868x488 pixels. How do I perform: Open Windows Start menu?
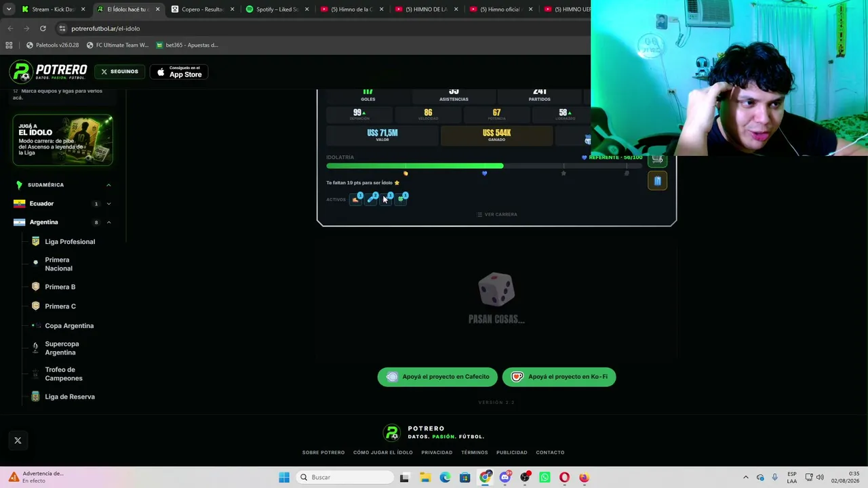pyautogui.click(x=284, y=477)
